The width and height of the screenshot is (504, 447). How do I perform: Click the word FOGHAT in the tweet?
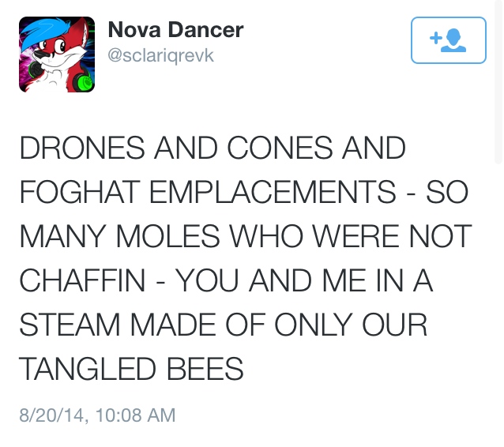click(x=80, y=192)
